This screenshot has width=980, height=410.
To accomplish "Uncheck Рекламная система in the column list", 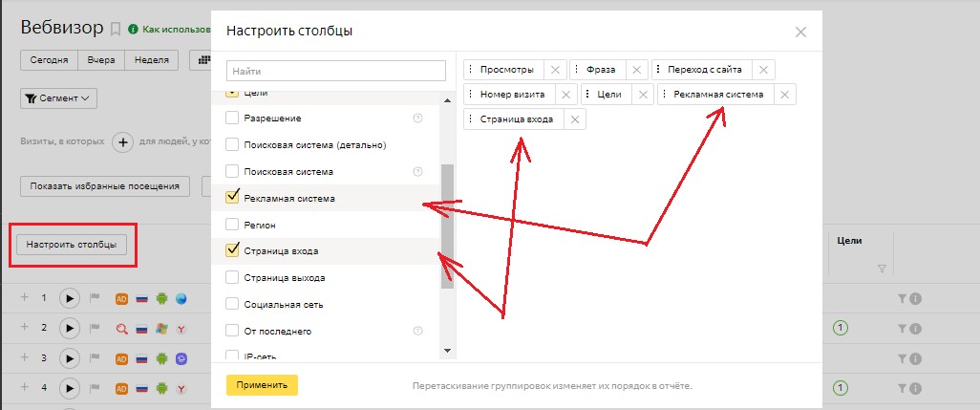I will tap(232, 198).
